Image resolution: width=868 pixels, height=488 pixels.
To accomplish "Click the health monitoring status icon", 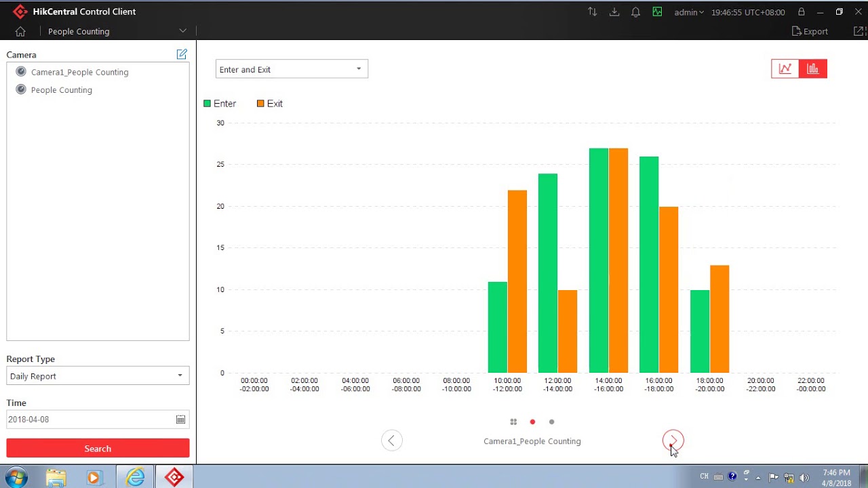I will pos(657,12).
